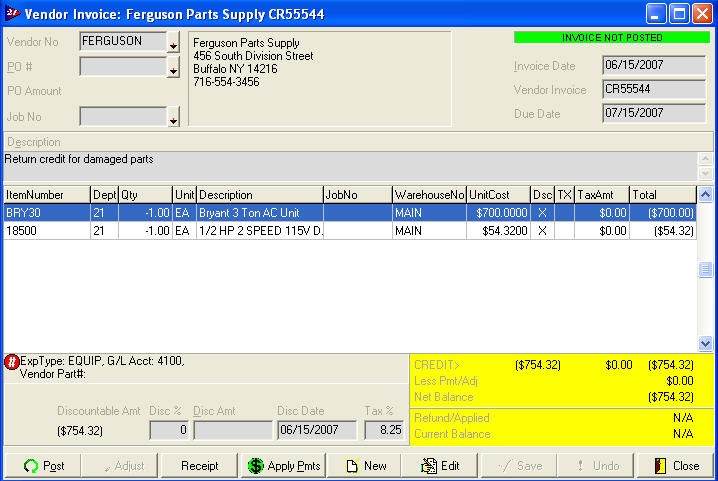Click the UnitCost column header
The image size is (718, 481).
[x=498, y=195]
